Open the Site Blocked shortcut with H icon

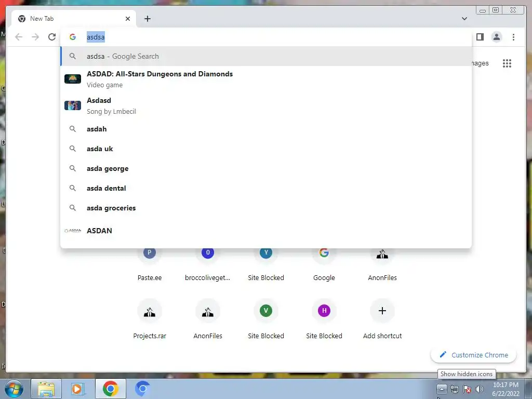(324, 319)
